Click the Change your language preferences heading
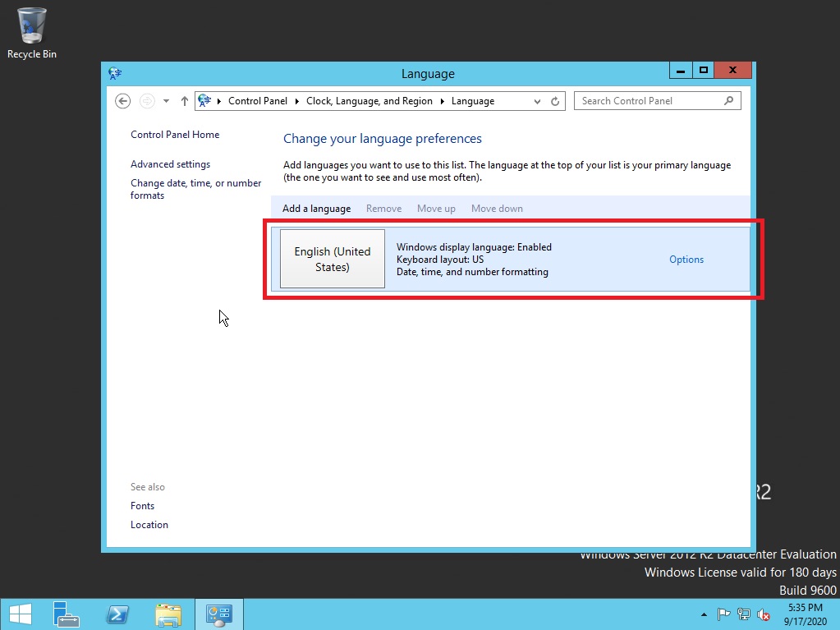The width and height of the screenshot is (840, 630). 382,139
